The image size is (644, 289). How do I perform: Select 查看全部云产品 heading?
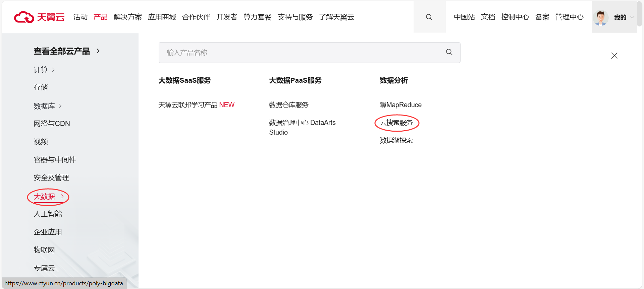62,51
